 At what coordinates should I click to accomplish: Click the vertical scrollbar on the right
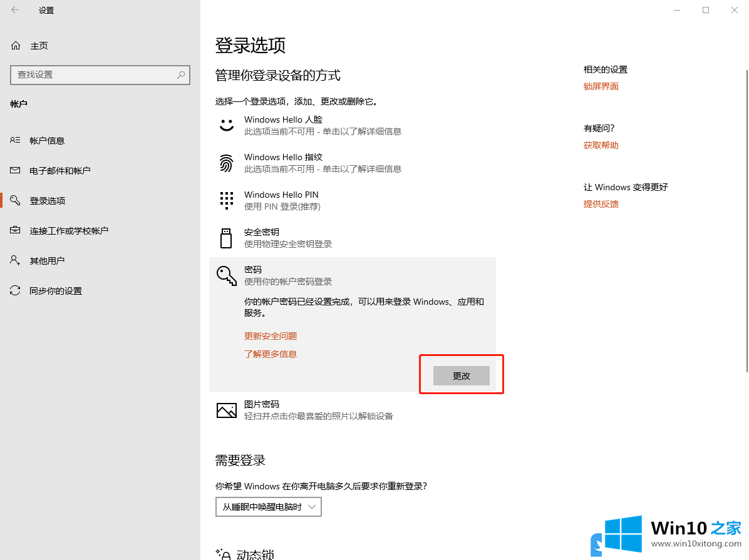pyautogui.click(x=746, y=221)
